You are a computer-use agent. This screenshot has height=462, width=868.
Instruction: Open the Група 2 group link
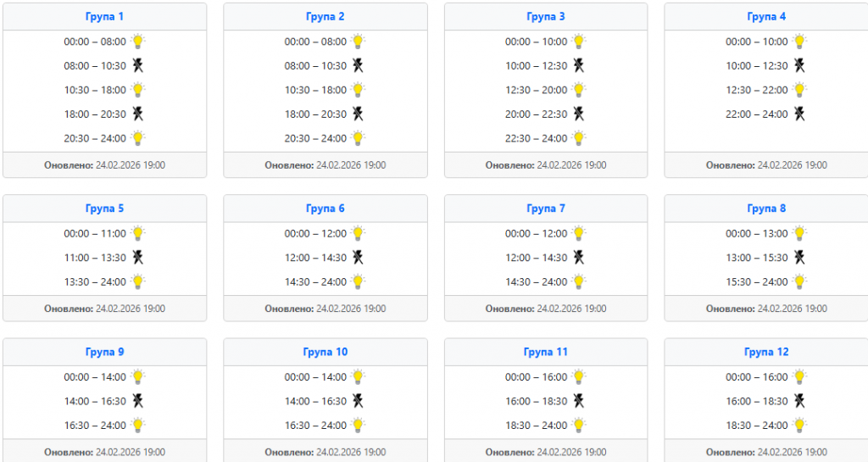[325, 17]
